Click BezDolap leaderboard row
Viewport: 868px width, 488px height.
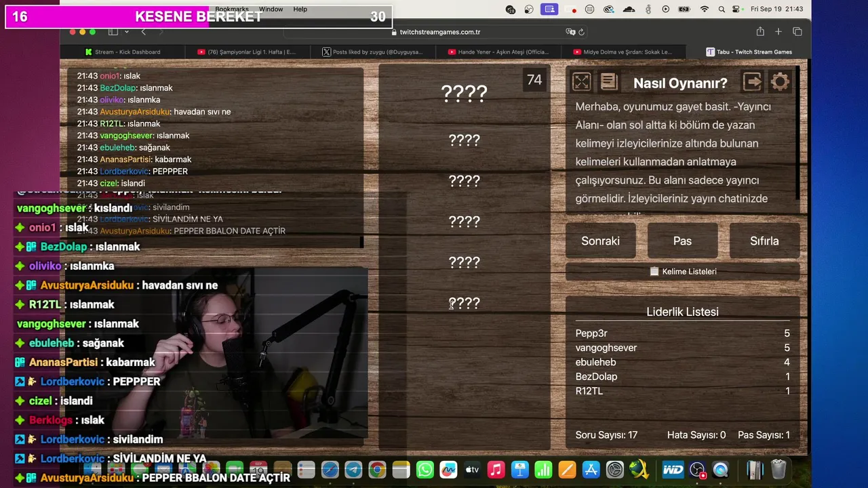click(x=683, y=376)
